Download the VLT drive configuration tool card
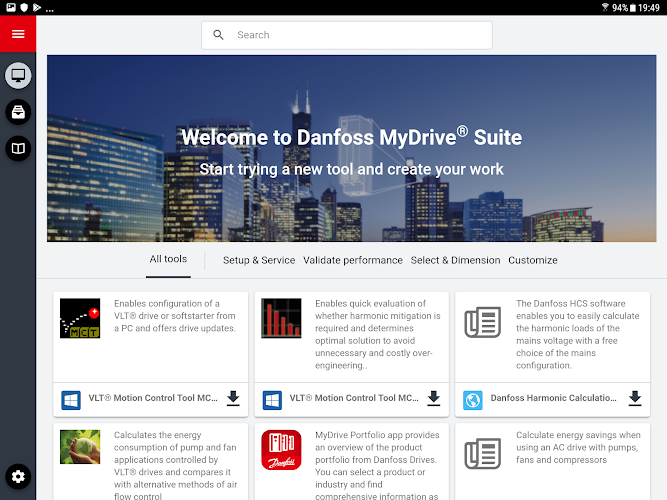The width and height of the screenshot is (667, 500). [x=233, y=398]
